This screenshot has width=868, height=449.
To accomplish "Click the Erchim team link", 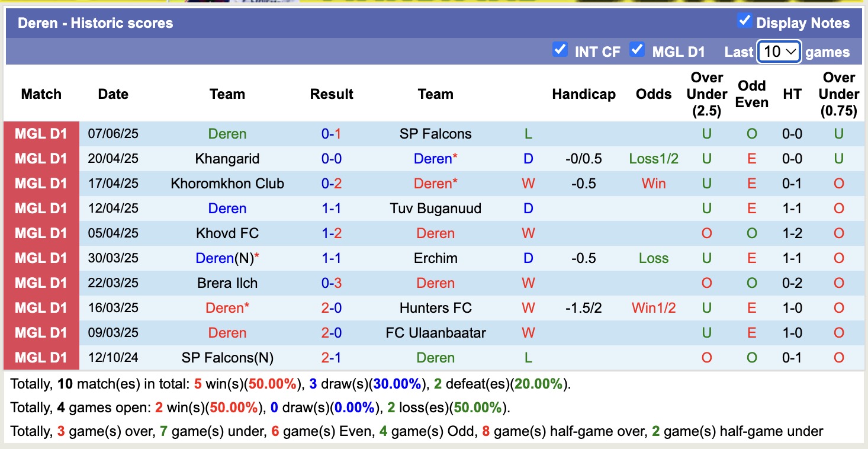I will tap(435, 258).
